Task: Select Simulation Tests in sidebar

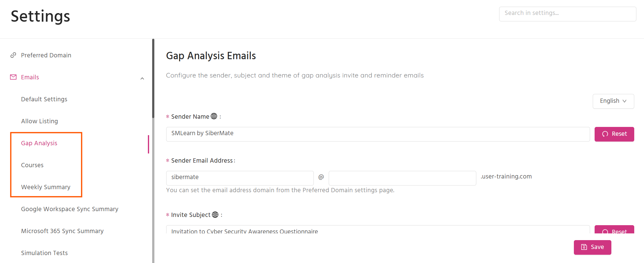Action: tap(44, 253)
